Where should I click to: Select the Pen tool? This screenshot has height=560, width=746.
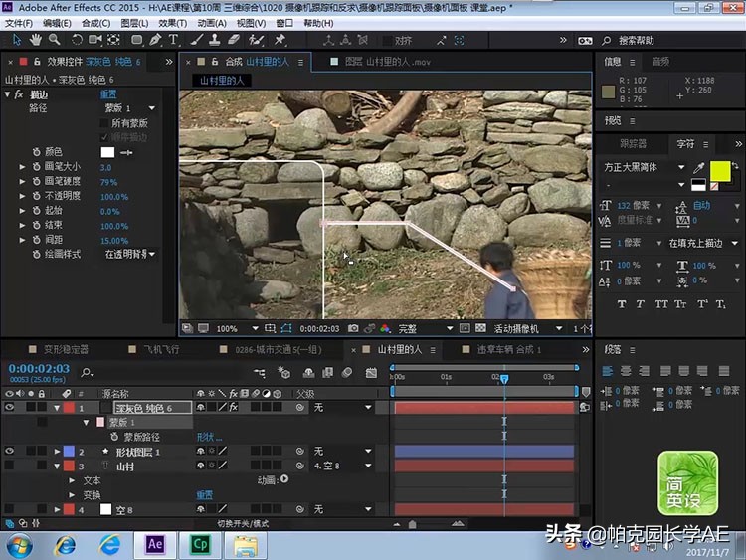tap(156, 40)
